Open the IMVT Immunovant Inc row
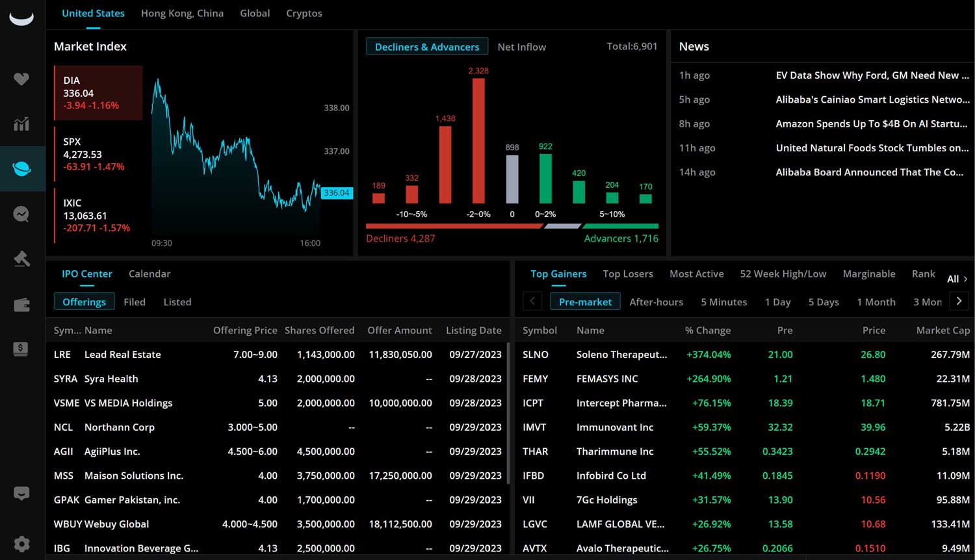 click(746, 427)
